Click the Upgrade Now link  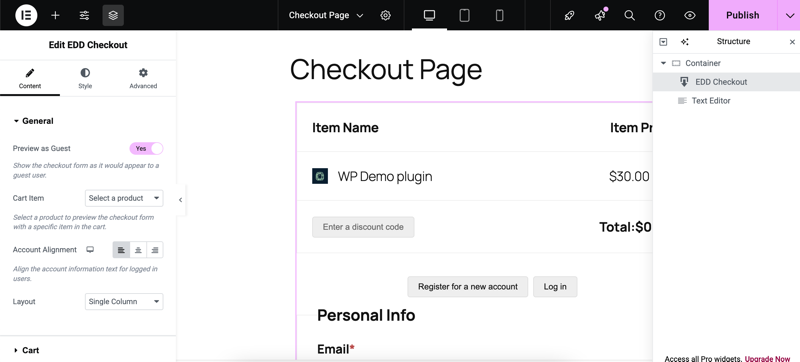[x=767, y=358]
